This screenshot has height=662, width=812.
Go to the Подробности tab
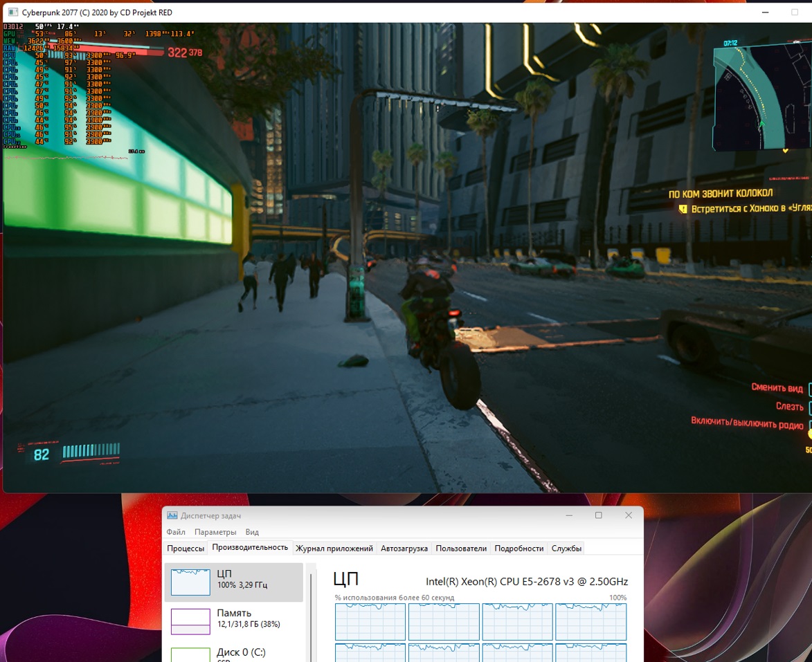coord(519,548)
